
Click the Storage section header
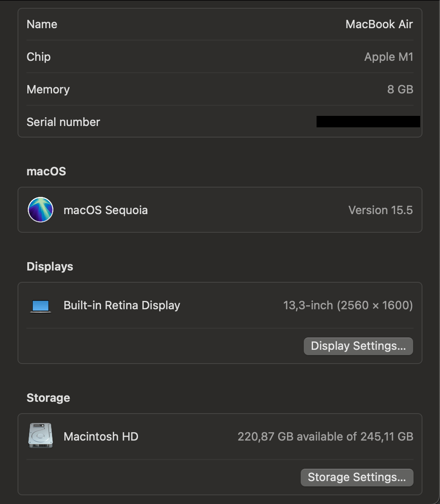pos(48,397)
